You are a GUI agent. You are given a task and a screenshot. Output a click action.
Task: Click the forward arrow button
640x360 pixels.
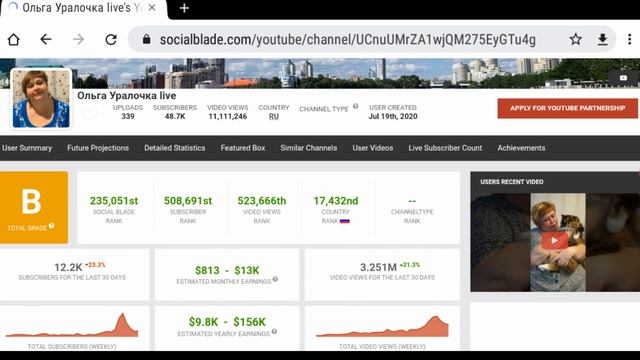(x=78, y=40)
